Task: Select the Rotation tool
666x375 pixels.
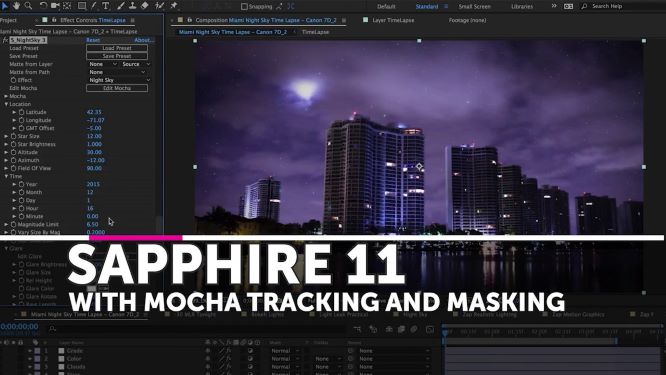Action: click(x=43, y=6)
